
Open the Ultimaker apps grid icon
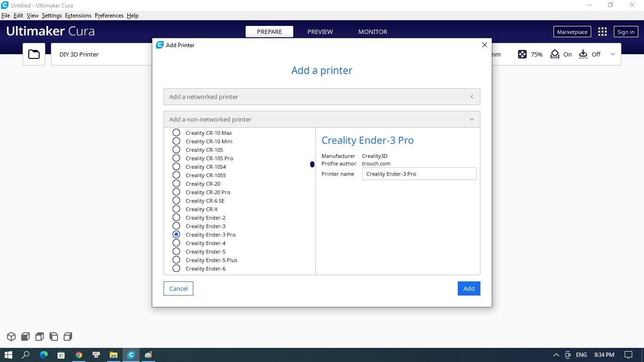pyautogui.click(x=603, y=32)
